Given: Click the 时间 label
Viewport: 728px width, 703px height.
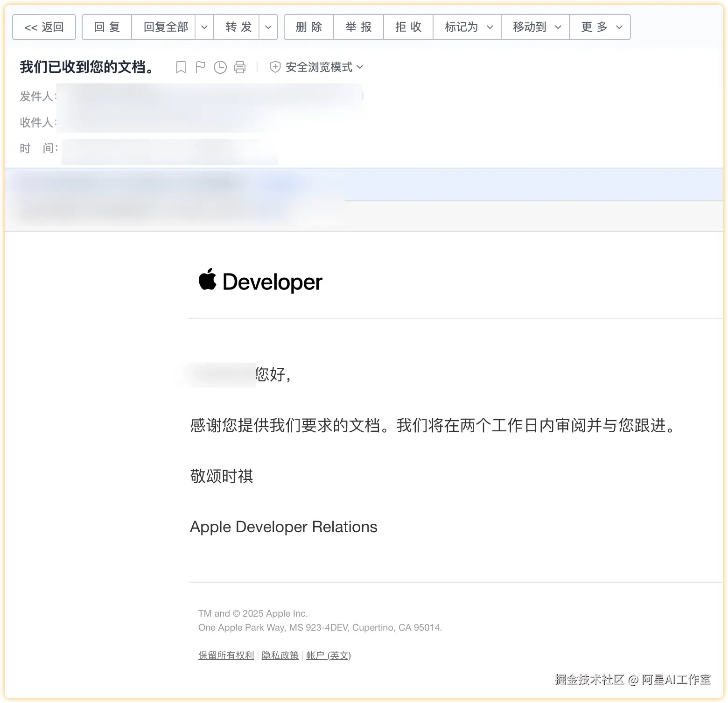Looking at the screenshot, I should pyautogui.click(x=39, y=148).
